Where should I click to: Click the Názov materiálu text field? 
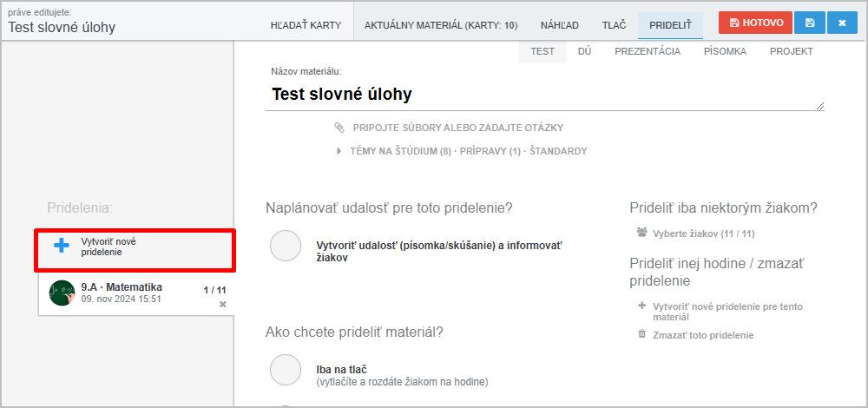click(x=545, y=95)
